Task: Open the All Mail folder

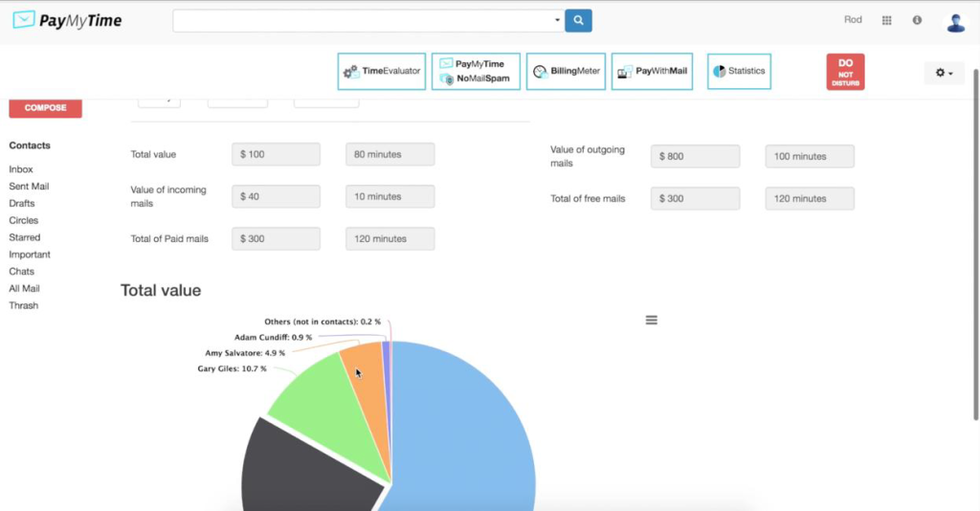Action: (24, 288)
